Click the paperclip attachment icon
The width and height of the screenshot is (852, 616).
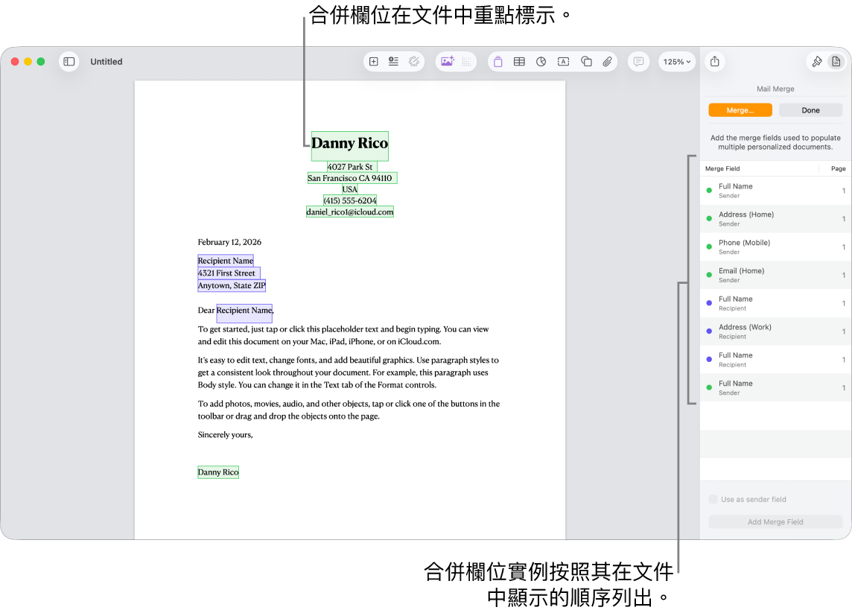607,61
